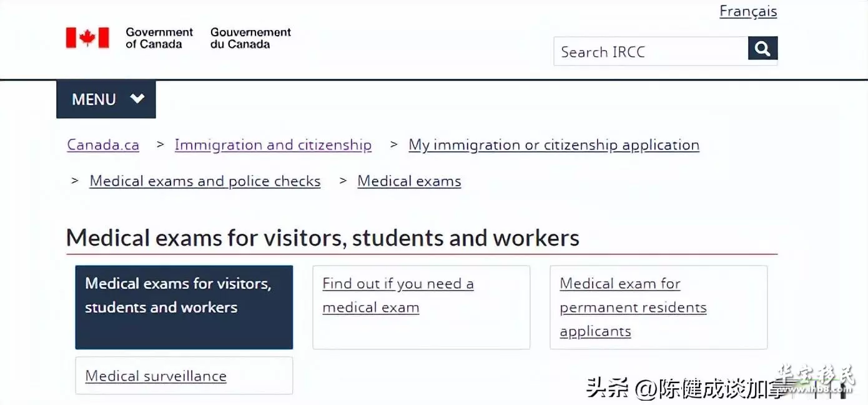Click the arrow after Canada.ca breadcrumb
This screenshot has width=868, height=405.
pyautogui.click(x=160, y=144)
